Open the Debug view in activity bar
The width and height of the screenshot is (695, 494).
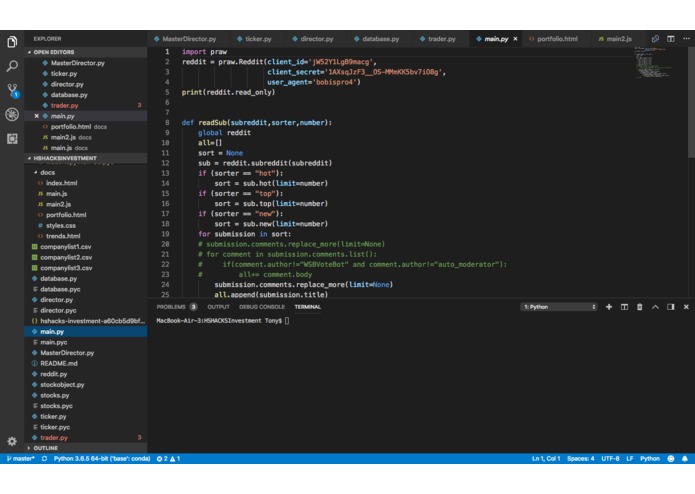click(12, 114)
